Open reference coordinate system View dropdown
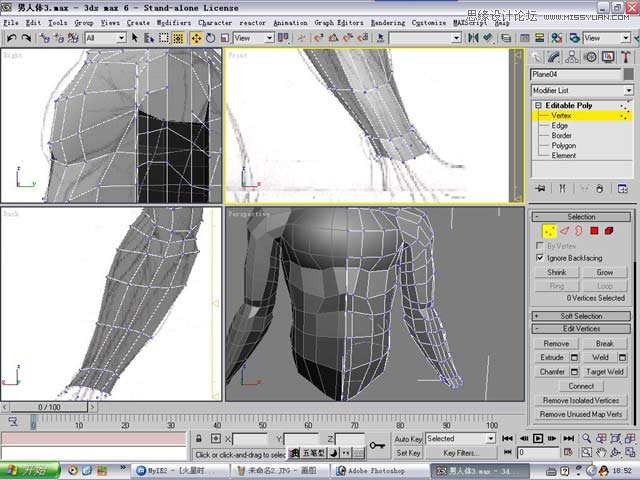The width and height of the screenshot is (640, 480). (x=253, y=38)
